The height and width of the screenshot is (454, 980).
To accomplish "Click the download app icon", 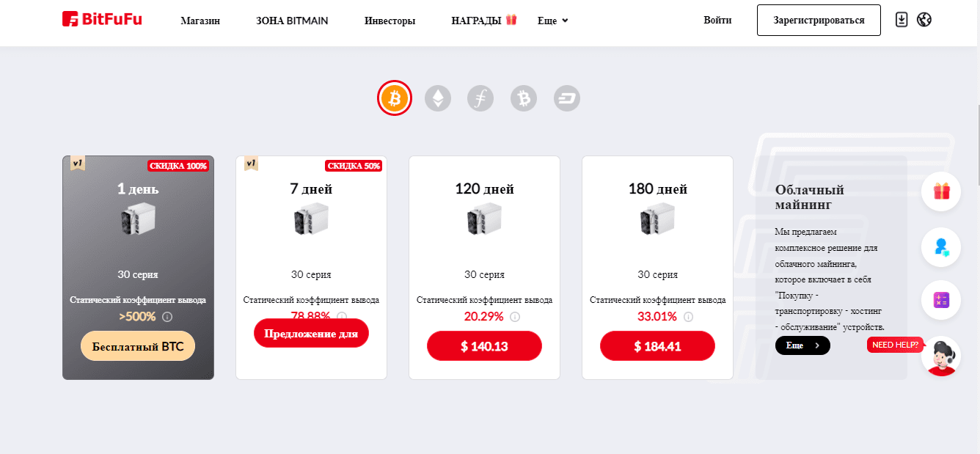I will (902, 20).
